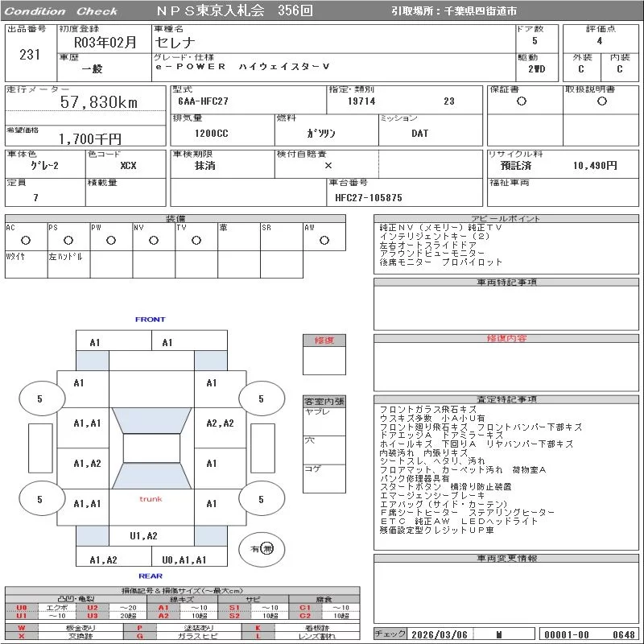Screen dimensions: 644x644
Task: Click the circle mark under PS equipment
Action: [68, 240]
